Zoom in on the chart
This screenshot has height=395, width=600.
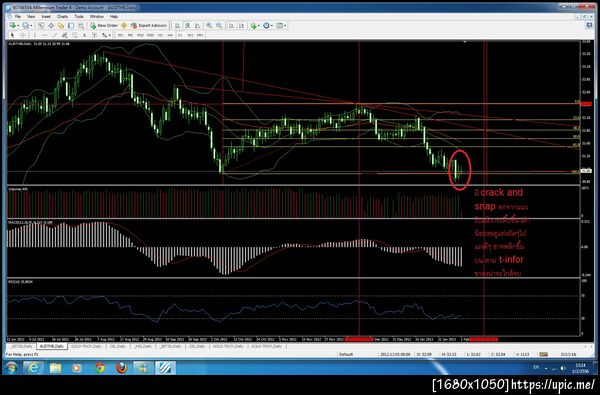[x=209, y=25]
